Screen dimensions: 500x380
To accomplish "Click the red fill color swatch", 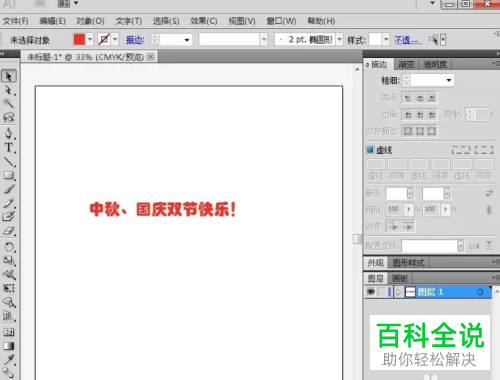I will [x=79, y=39].
